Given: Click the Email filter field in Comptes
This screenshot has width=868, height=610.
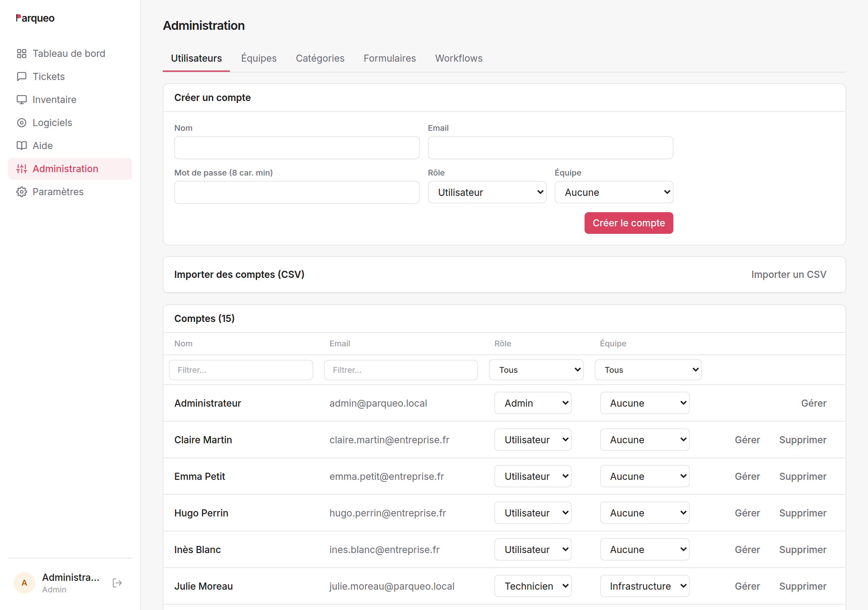Looking at the screenshot, I should pos(401,370).
